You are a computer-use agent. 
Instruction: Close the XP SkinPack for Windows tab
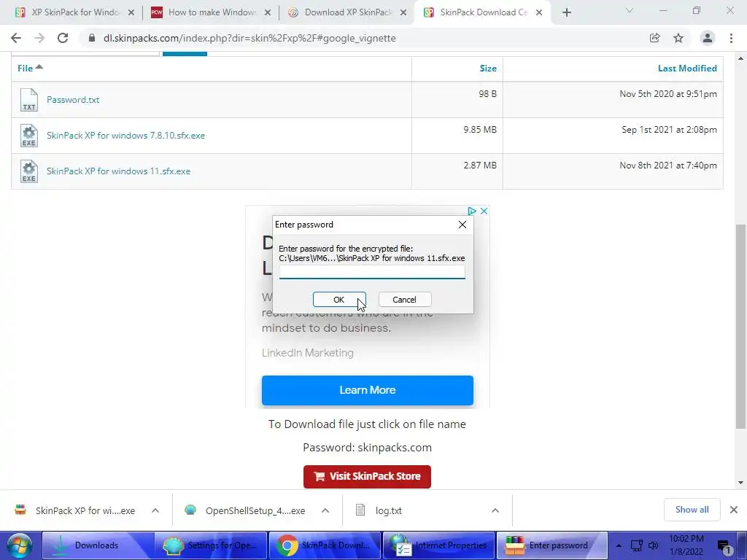click(x=131, y=13)
